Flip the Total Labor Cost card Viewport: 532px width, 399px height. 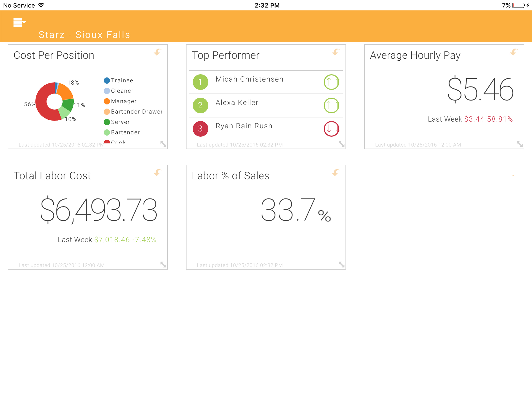coord(158,173)
